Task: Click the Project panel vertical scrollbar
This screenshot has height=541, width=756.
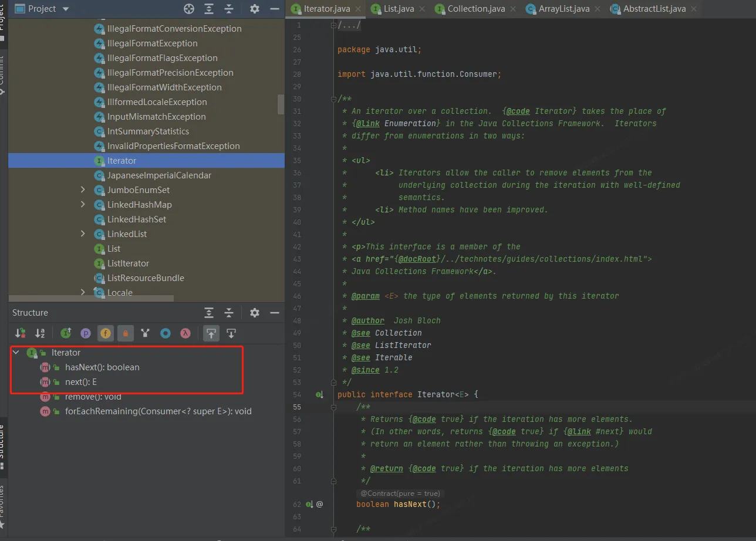Action: tap(281, 104)
